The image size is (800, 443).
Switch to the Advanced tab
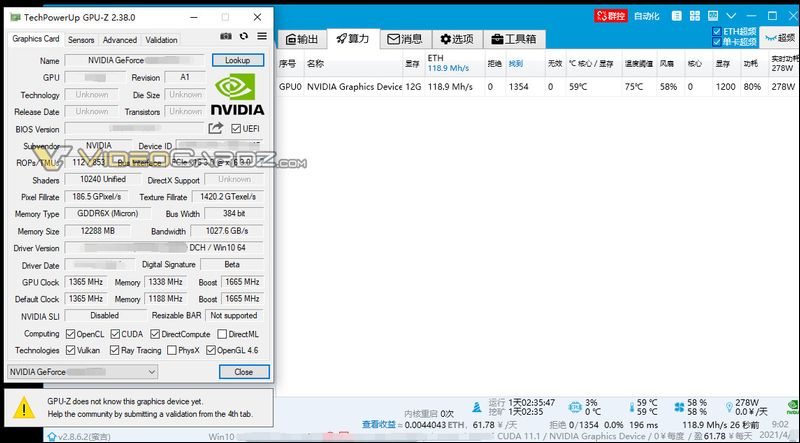[x=119, y=40]
